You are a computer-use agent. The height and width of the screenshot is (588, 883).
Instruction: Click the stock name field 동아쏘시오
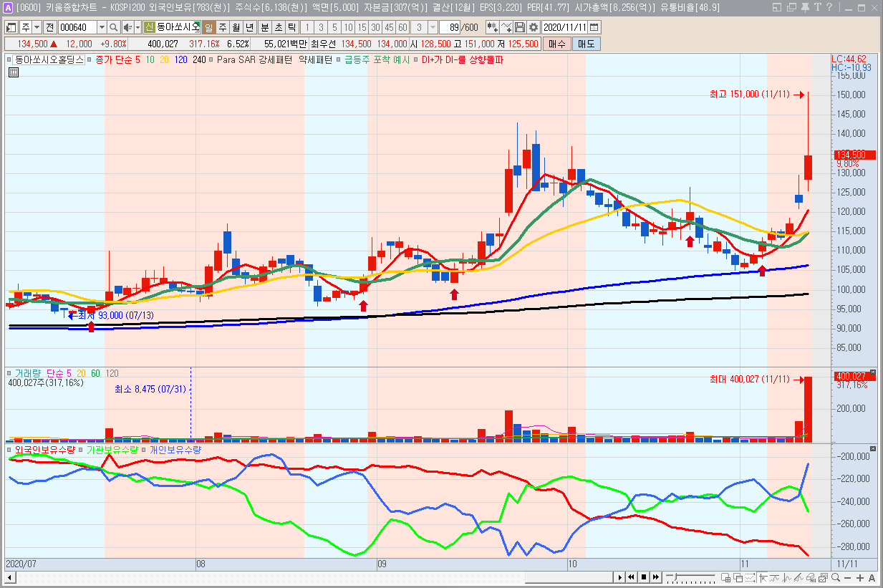coord(178,27)
